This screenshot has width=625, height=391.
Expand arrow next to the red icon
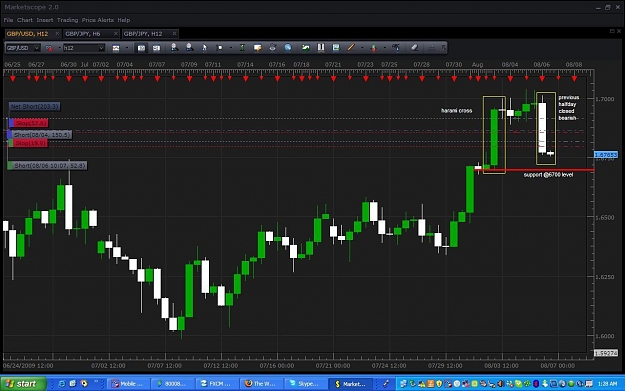[60, 48]
